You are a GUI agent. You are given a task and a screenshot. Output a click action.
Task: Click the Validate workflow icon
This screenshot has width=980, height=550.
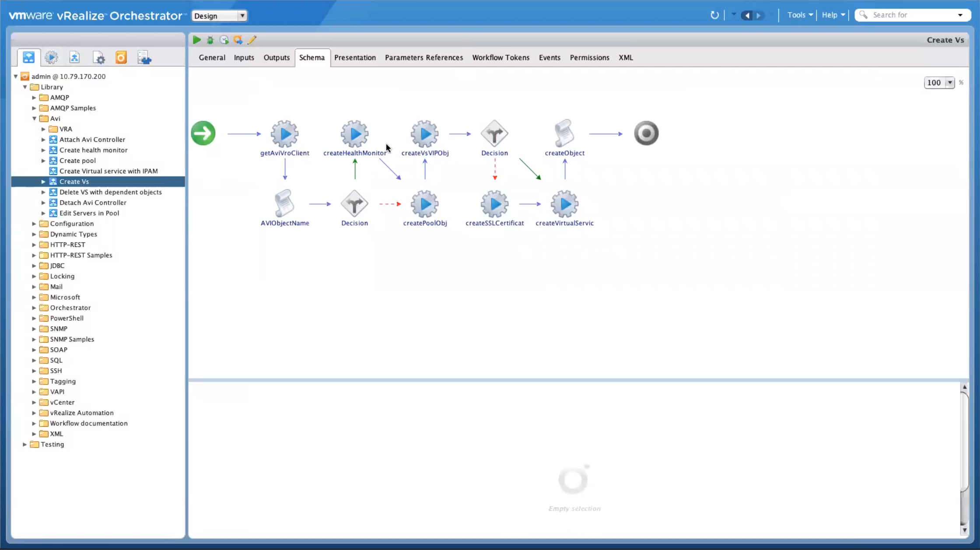click(238, 40)
